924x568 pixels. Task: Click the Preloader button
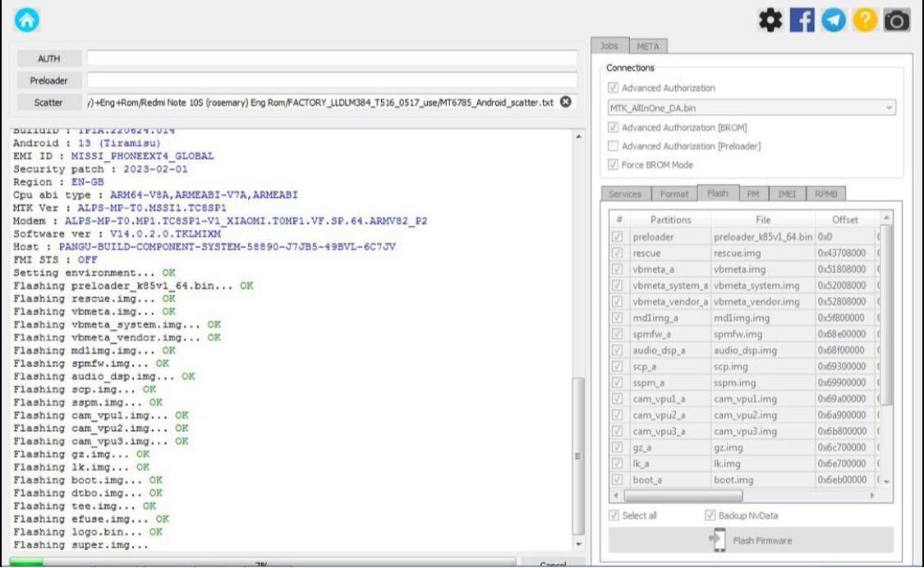(x=49, y=80)
